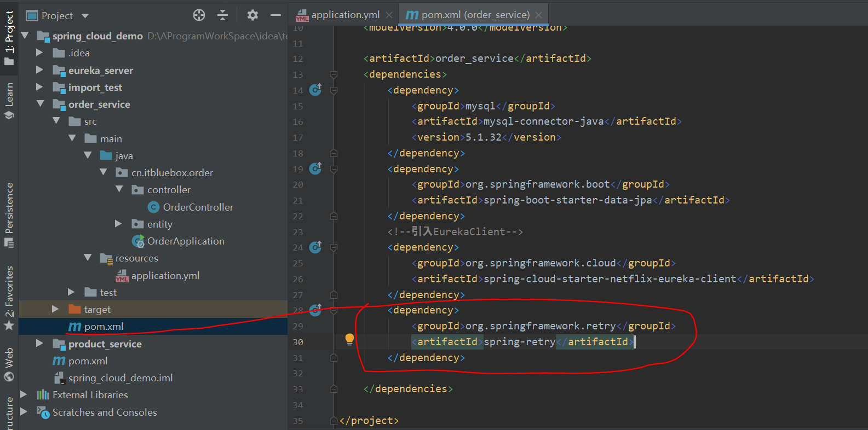
Task: Expand the eureka_server module arrow
Action: 39,70
